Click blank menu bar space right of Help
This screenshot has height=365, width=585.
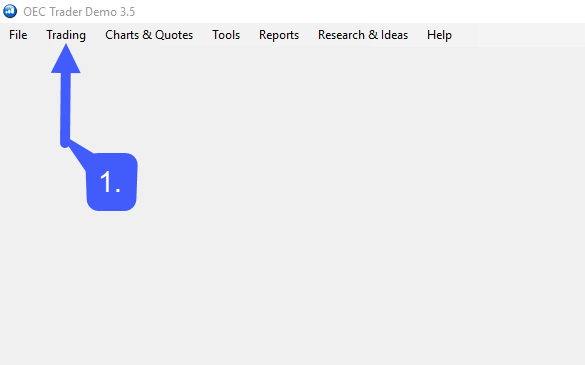click(519, 35)
